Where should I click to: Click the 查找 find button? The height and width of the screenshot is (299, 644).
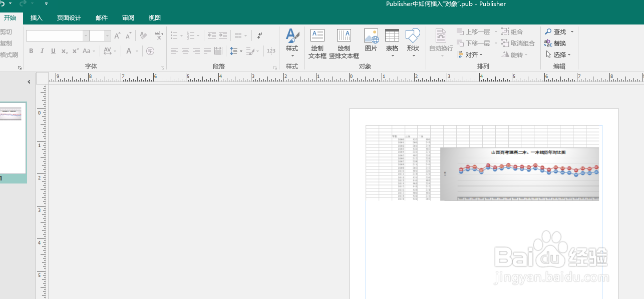coord(556,31)
